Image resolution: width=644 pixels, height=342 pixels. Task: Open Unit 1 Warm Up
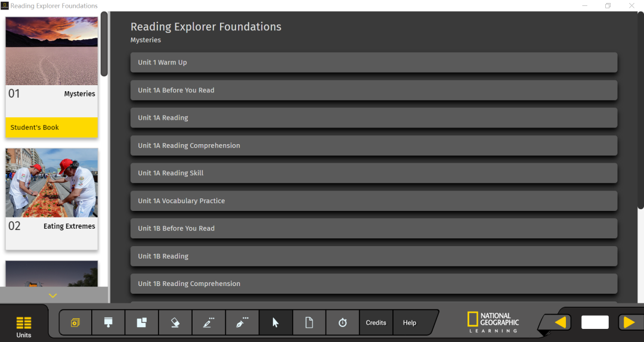[373, 63]
